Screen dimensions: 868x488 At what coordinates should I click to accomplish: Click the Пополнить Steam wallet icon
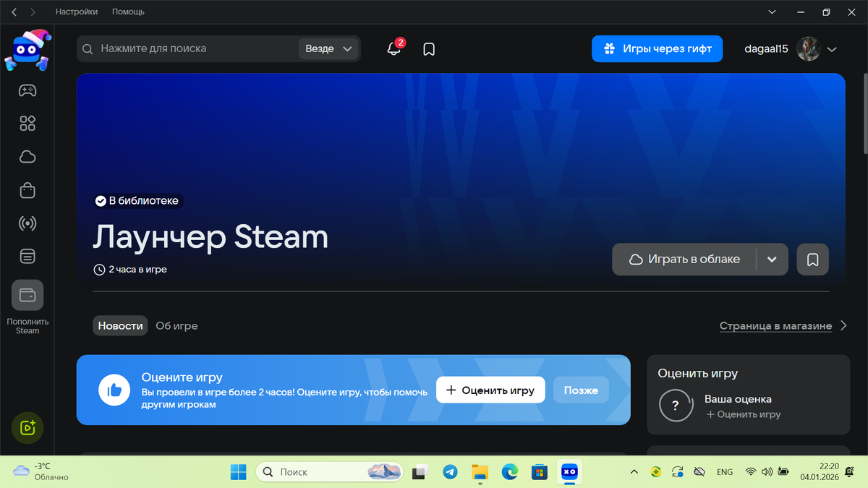tap(27, 295)
